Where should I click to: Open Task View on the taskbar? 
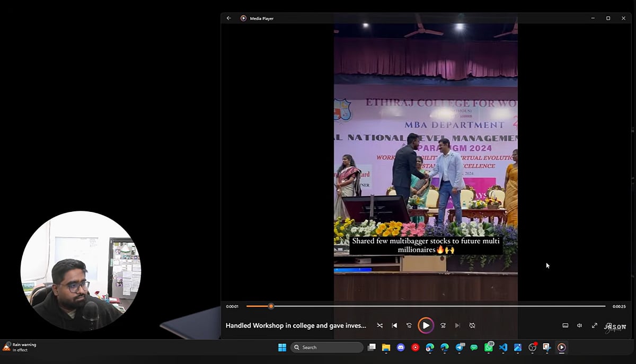(x=372, y=348)
